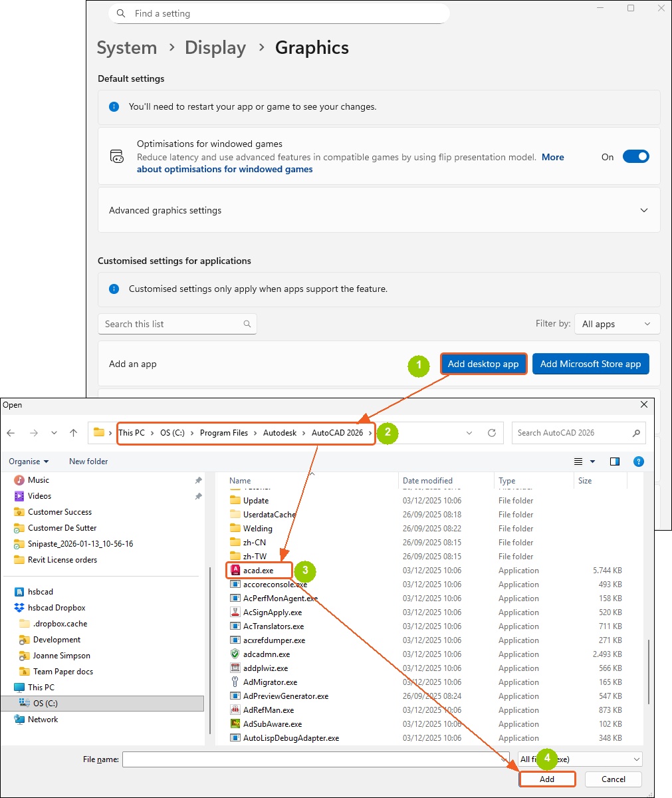Select the adcadmn.exe shield icon

235,654
